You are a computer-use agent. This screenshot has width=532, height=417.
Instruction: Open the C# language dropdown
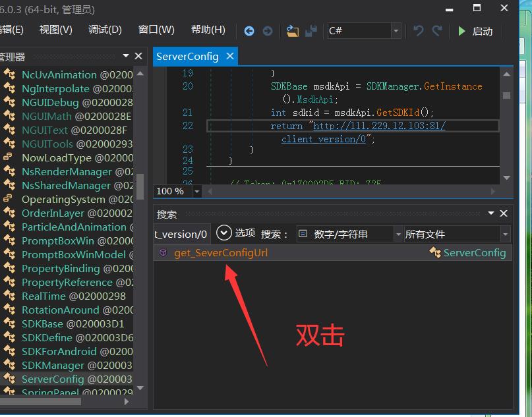[x=396, y=31]
